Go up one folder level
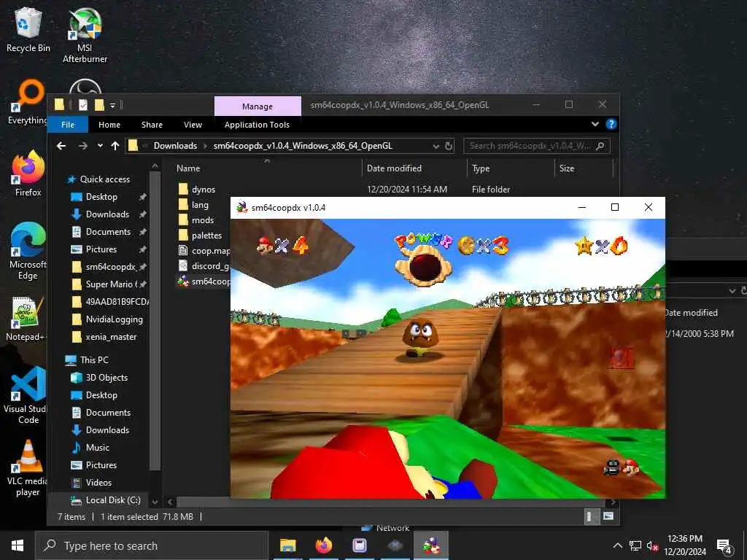The width and height of the screenshot is (747, 560). point(115,146)
